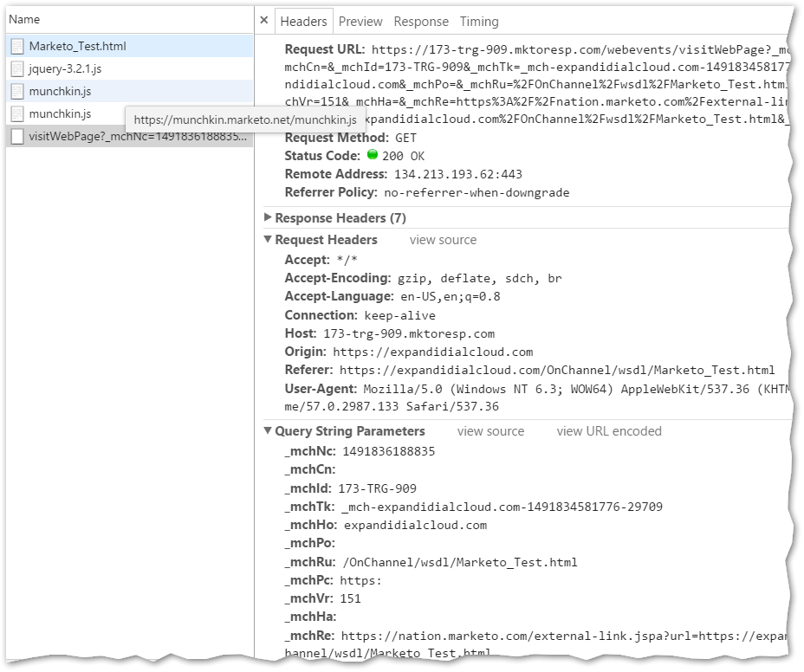Click the Status Code value 200 OK
Screen dimensions: 804x672
click(x=403, y=157)
